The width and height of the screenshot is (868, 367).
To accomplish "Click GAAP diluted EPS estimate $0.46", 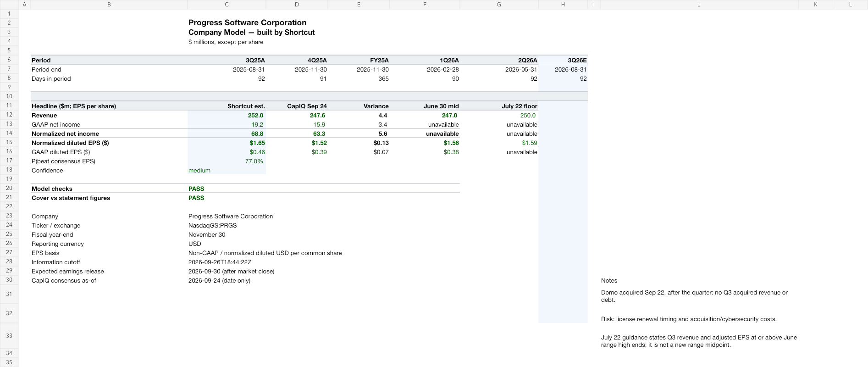I will 257,152.
